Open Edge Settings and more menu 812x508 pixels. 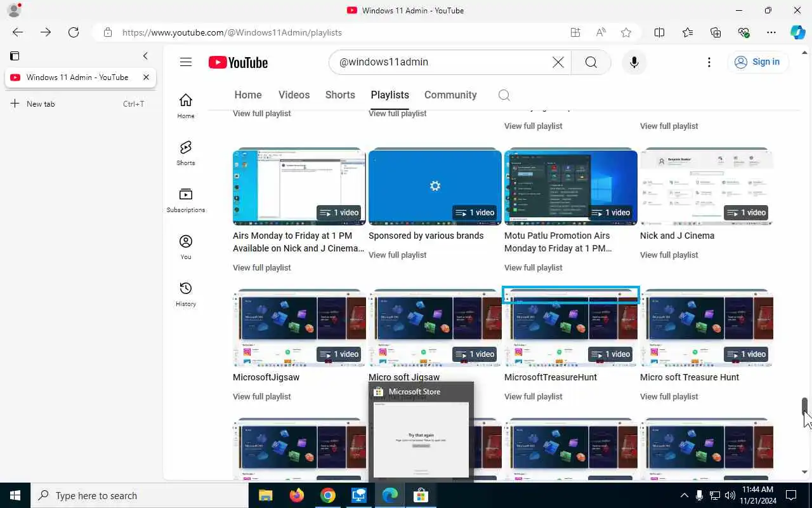pos(771,32)
